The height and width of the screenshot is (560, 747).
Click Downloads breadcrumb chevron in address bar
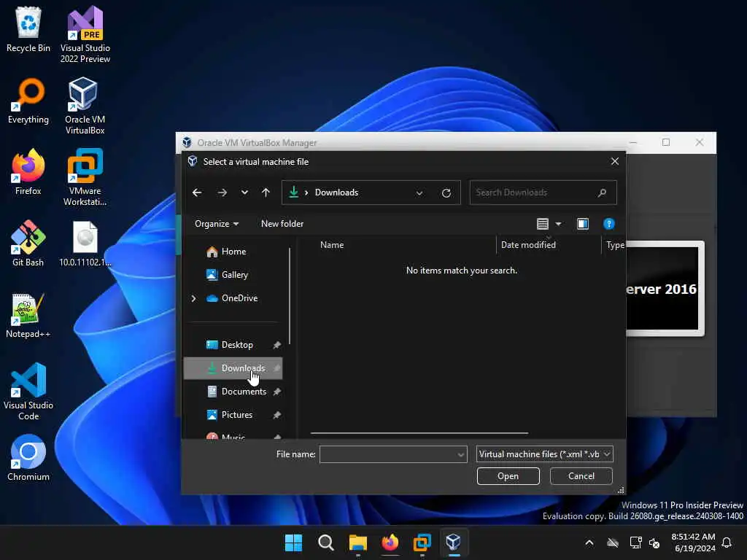pyautogui.click(x=306, y=192)
